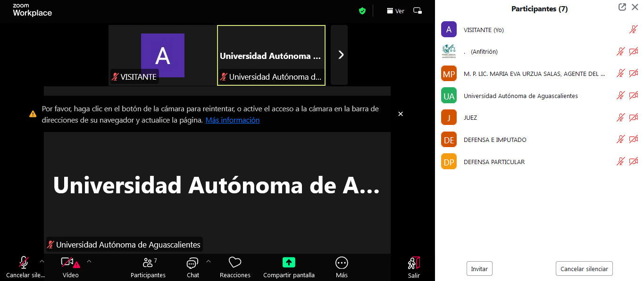Unmute microphone with Cancelar silenciar toolbar button
The width and height of the screenshot is (644, 281).
click(24, 263)
